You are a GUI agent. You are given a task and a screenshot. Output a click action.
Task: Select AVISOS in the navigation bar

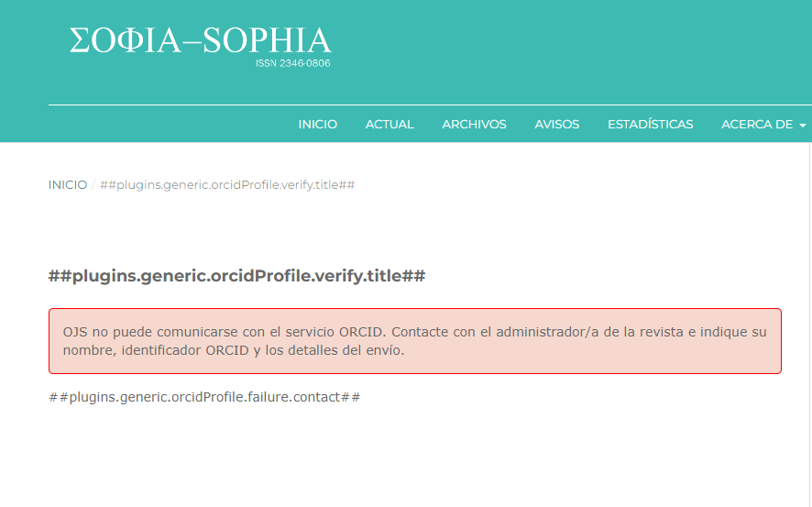point(556,125)
